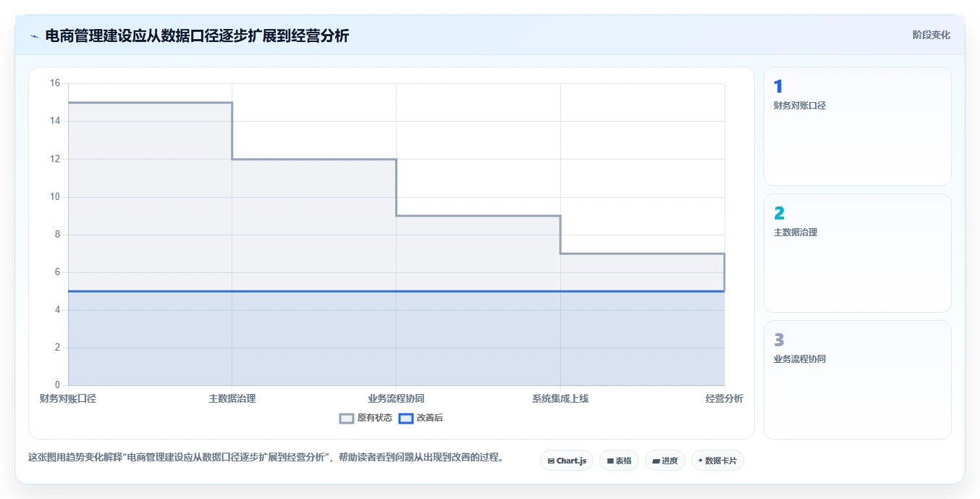Click the description text below the chart
980x499 pixels.
pos(266,458)
